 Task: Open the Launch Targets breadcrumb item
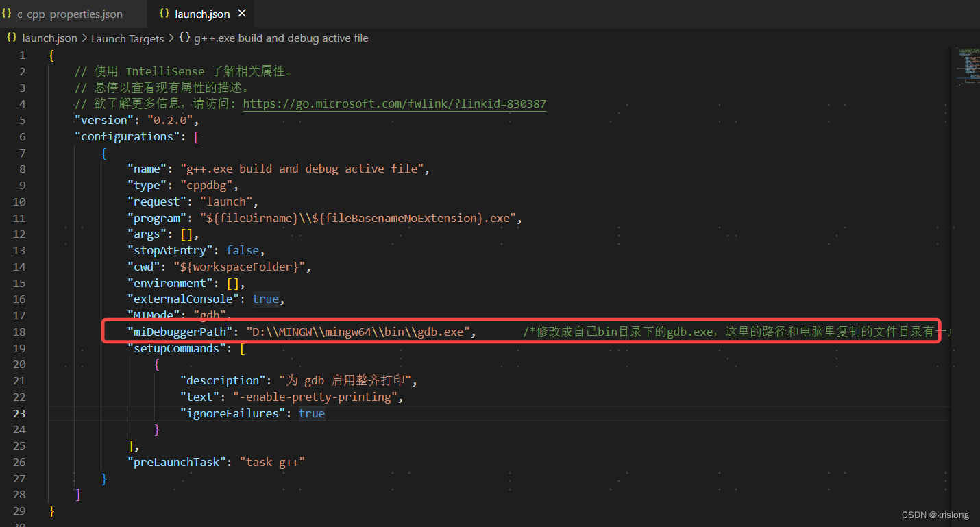[127, 38]
